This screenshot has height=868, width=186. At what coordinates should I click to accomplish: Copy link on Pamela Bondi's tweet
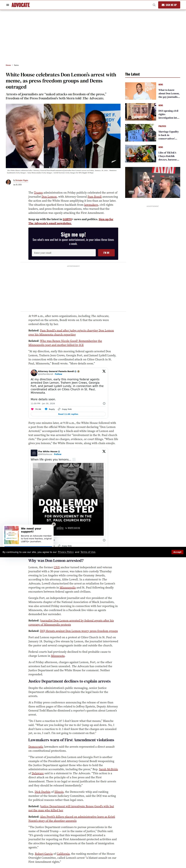tap(65, 409)
